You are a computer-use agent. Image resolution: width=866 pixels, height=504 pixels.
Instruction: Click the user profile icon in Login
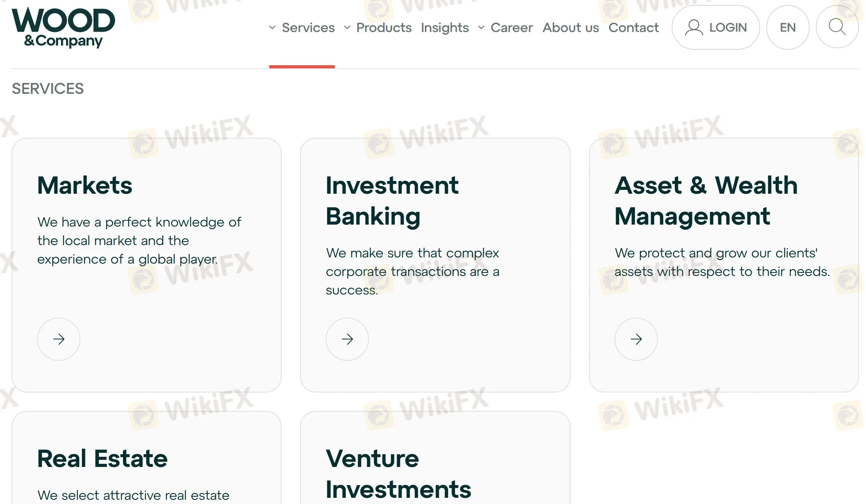click(694, 27)
